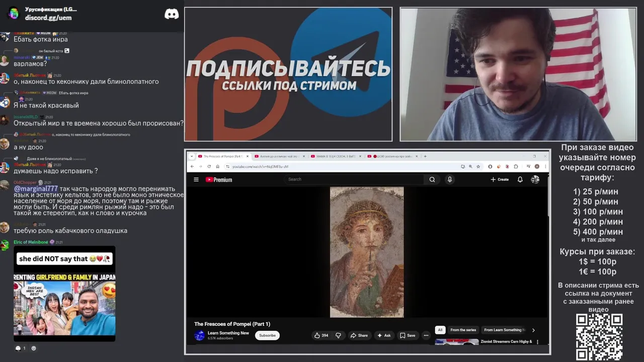Screen dimensions: 644x362
Task: Open more actions ellipsis under the video
Action: [x=426, y=335]
